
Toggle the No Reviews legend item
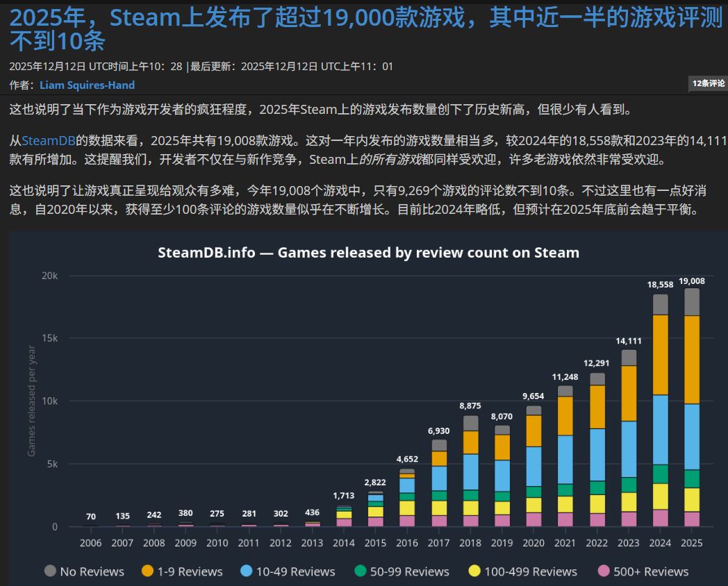[x=84, y=571]
